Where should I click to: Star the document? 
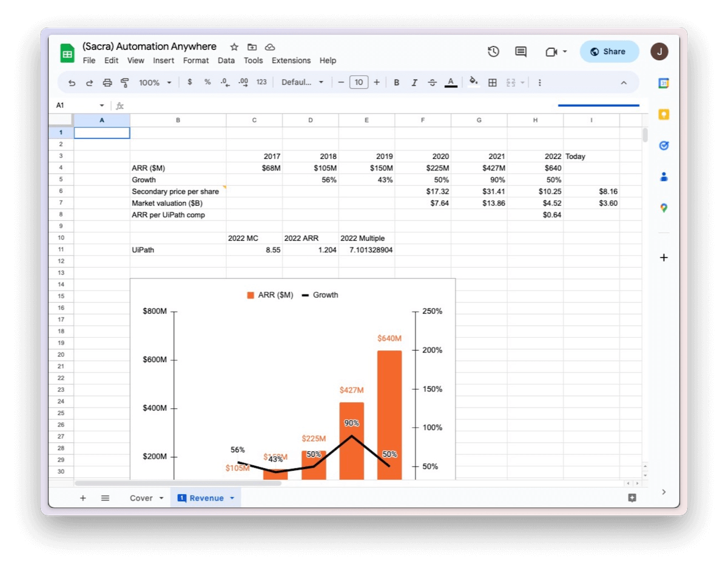click(234, 47)
